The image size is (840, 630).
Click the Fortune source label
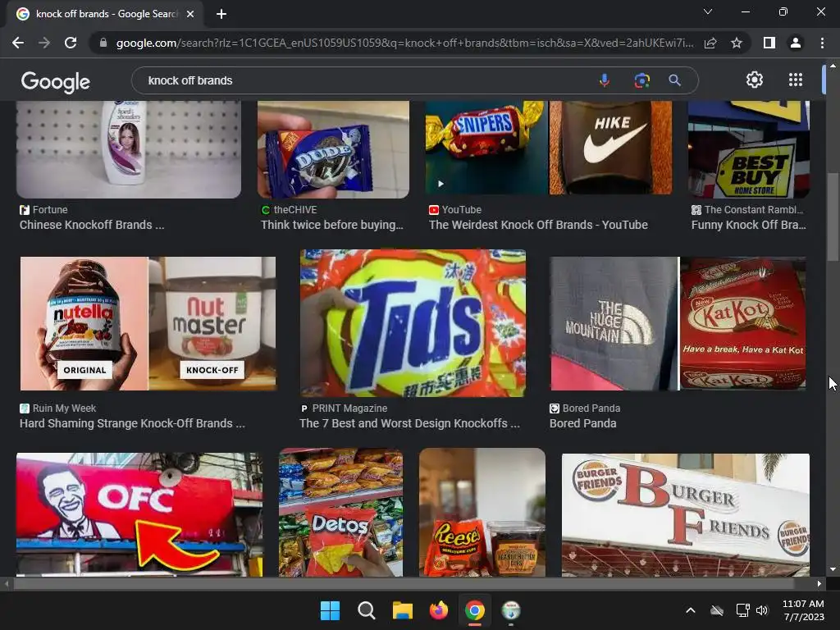[50, 210]
